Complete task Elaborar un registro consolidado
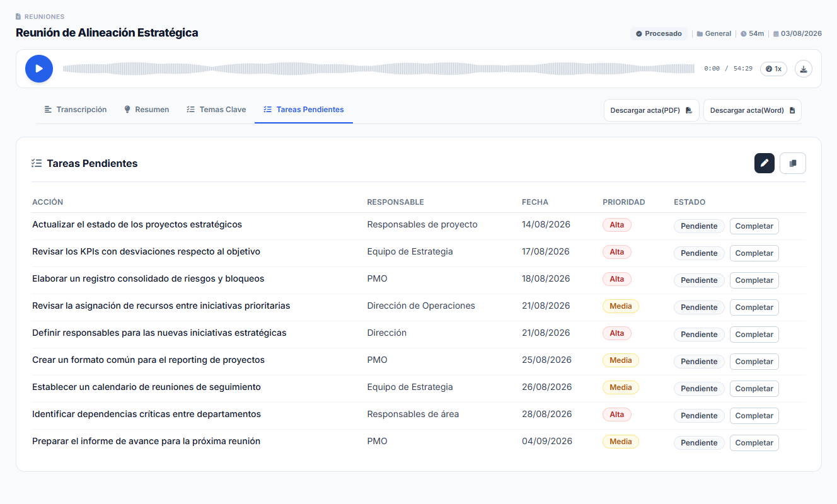This screenshot has width=837, height=504. (754, 280)
